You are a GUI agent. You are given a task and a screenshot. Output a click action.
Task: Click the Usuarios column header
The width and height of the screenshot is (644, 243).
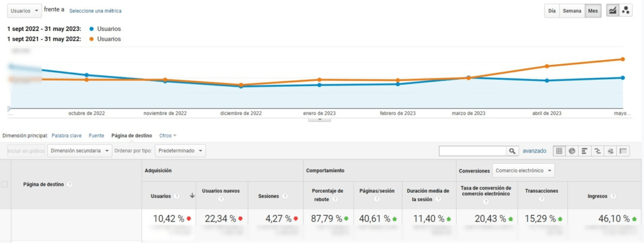(x=161, y=197)
